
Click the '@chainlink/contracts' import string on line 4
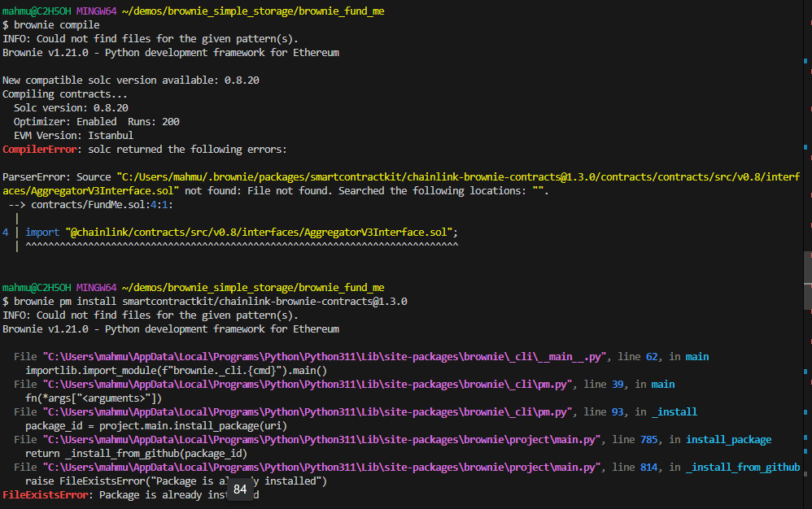pos(259,233)
